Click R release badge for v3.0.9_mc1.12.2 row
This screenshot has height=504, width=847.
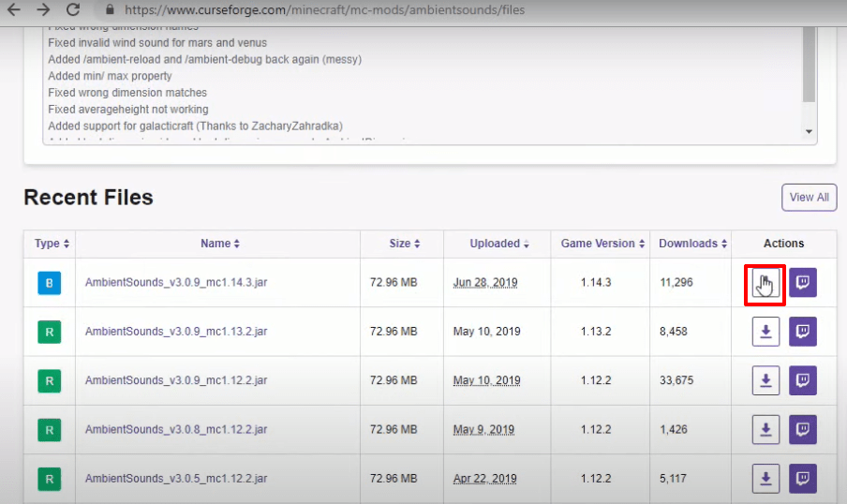49,381
